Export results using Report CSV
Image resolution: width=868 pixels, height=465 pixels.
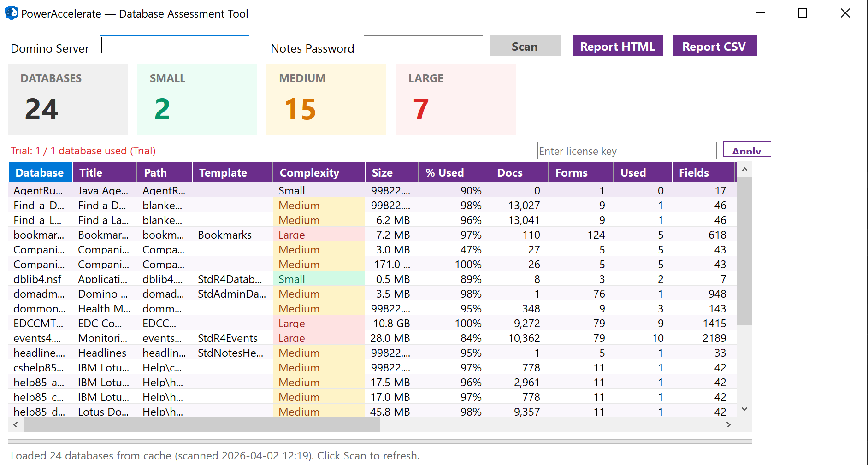click(714, 46)
